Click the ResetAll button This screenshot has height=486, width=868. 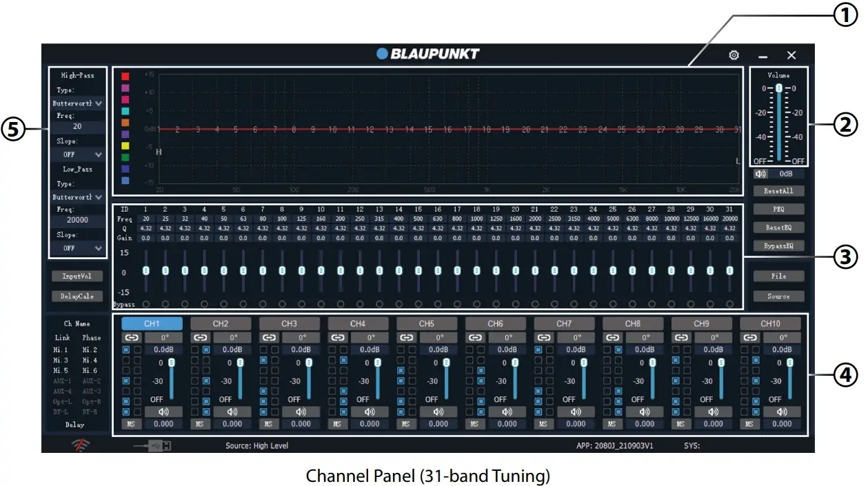click(x=778, y=191)
